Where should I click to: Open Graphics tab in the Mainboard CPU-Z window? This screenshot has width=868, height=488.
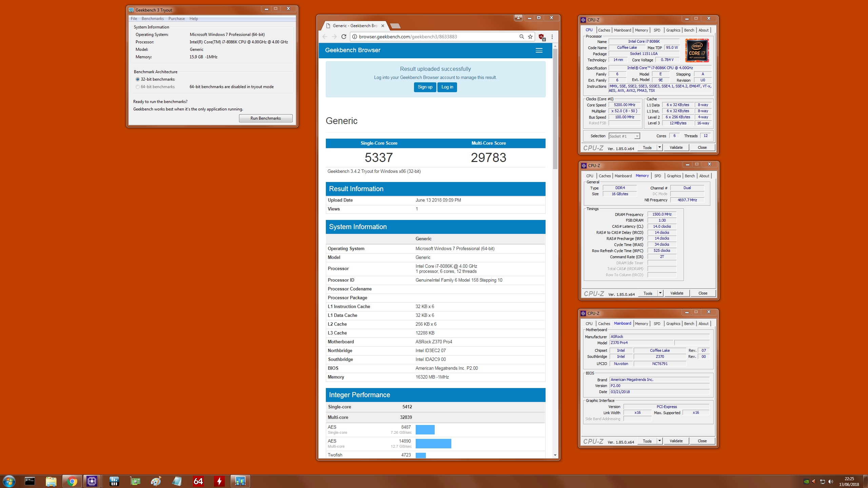(x=673, y=324)
